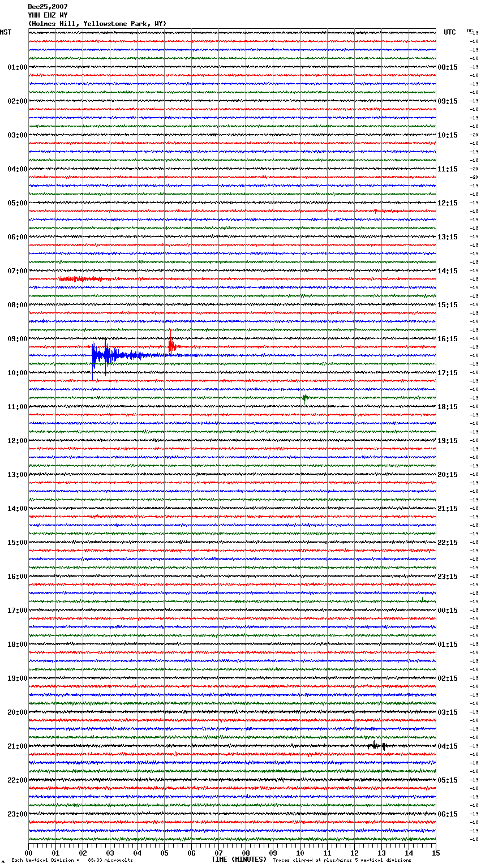Click the DC column header at top right

pyautogui.click(x=470, y=31)
